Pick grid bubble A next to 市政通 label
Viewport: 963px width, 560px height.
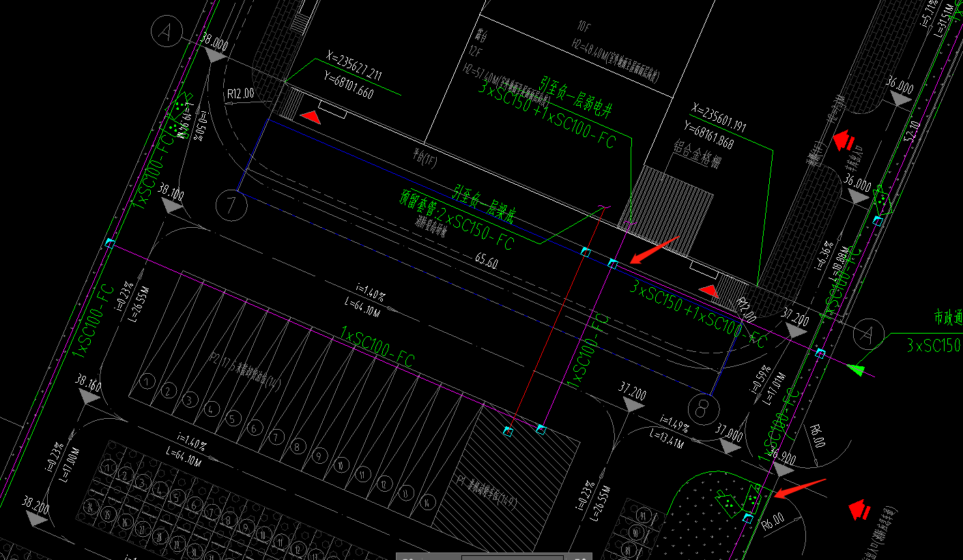[x=867, y=334]
